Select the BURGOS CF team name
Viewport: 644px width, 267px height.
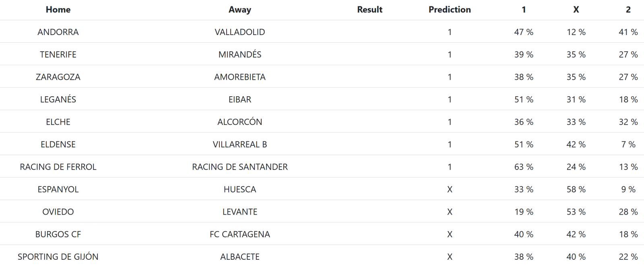click(58, 234)
